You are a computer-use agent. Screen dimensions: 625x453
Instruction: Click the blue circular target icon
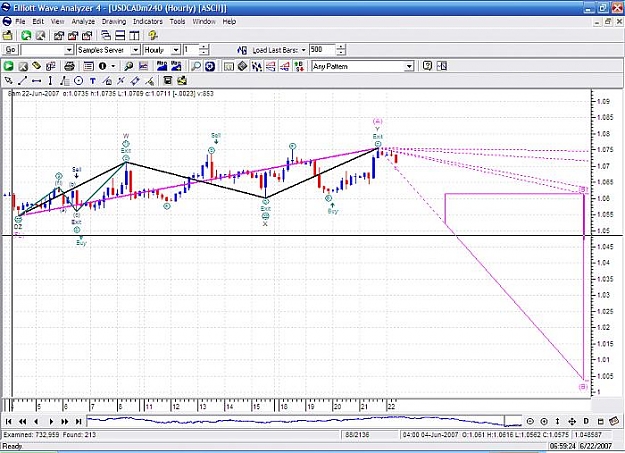coord(210,66)
